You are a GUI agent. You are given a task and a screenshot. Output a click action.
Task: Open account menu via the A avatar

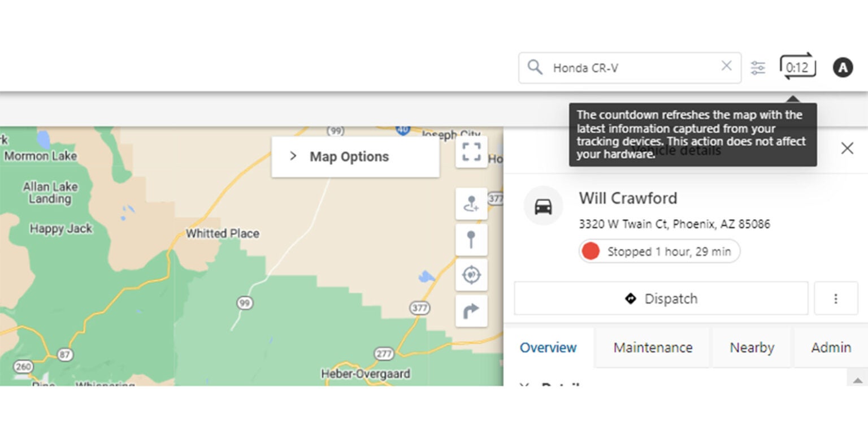click(843, 67)
